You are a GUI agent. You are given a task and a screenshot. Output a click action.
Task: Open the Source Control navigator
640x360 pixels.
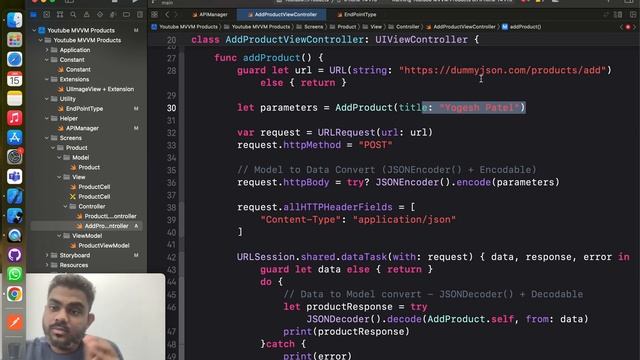coord(47,15)
